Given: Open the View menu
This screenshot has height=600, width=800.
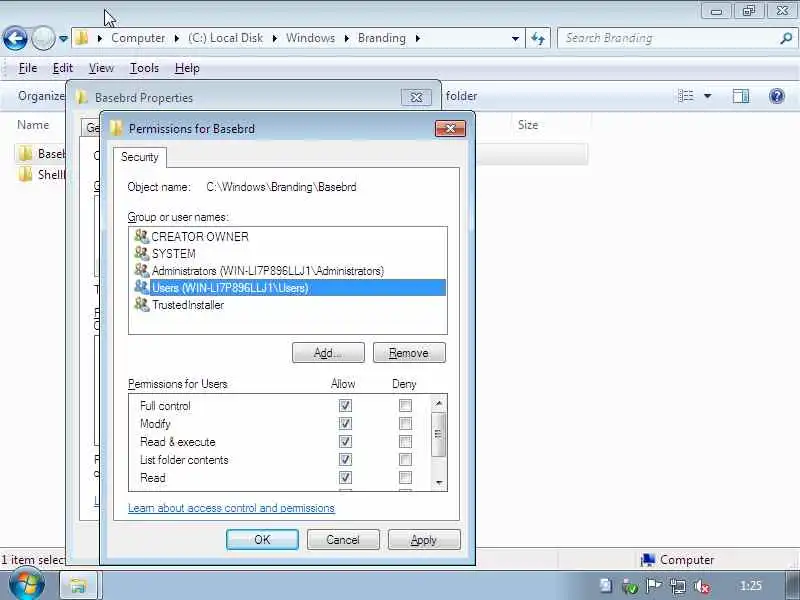Looking at the screenshot, I should pos(101,68).
